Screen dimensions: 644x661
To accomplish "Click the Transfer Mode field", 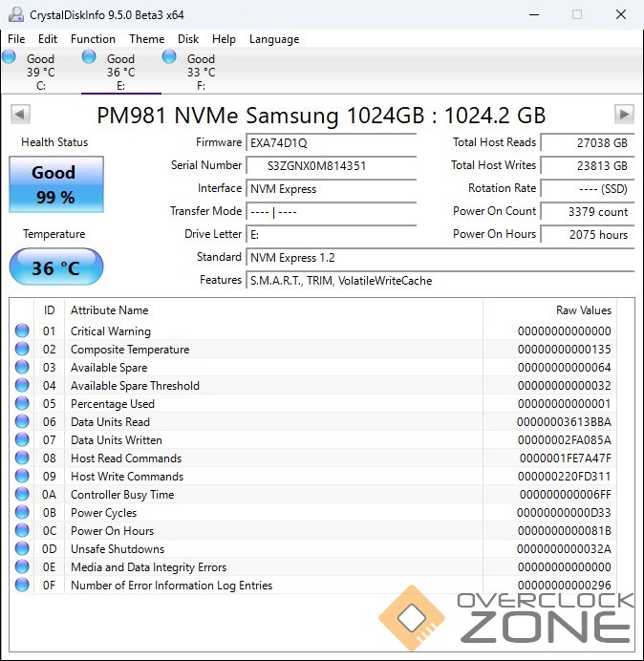I will tap(331, 212).
